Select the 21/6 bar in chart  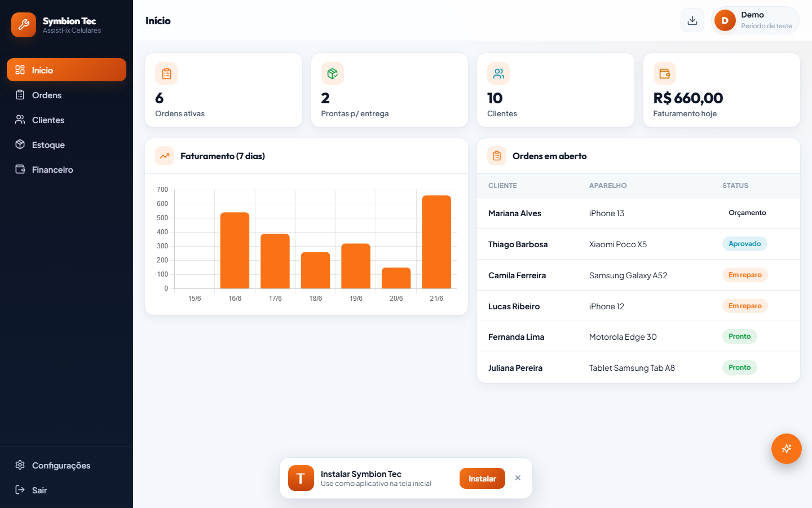436,242
